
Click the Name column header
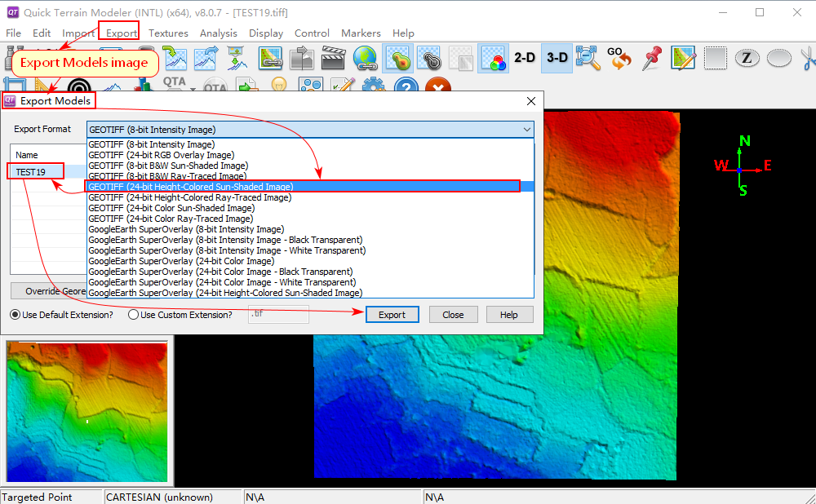click(27, 155)
